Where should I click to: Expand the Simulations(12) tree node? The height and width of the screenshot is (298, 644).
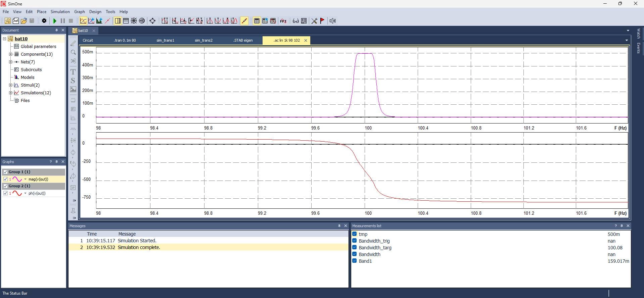10,93
